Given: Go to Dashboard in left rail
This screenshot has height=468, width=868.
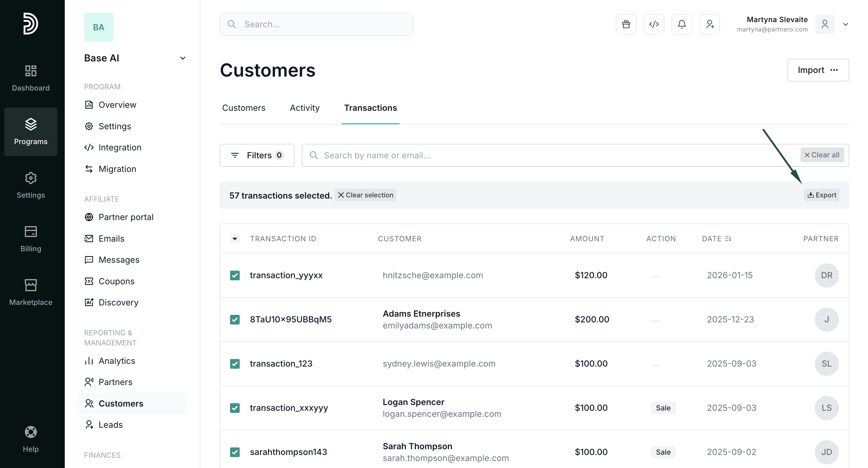Looking at the screenshot, I should tap(31, 78).
